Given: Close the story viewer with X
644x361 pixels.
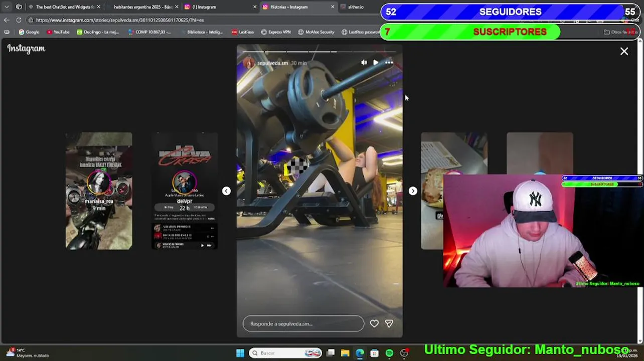Looking at the screenshot, I should click(x=624, y=51).
